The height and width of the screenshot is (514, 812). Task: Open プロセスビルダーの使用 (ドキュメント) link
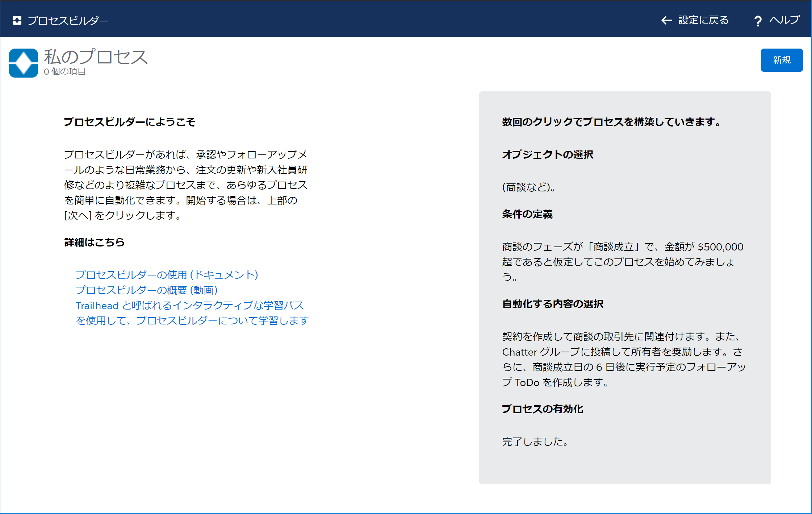click(x=167, y=275)
